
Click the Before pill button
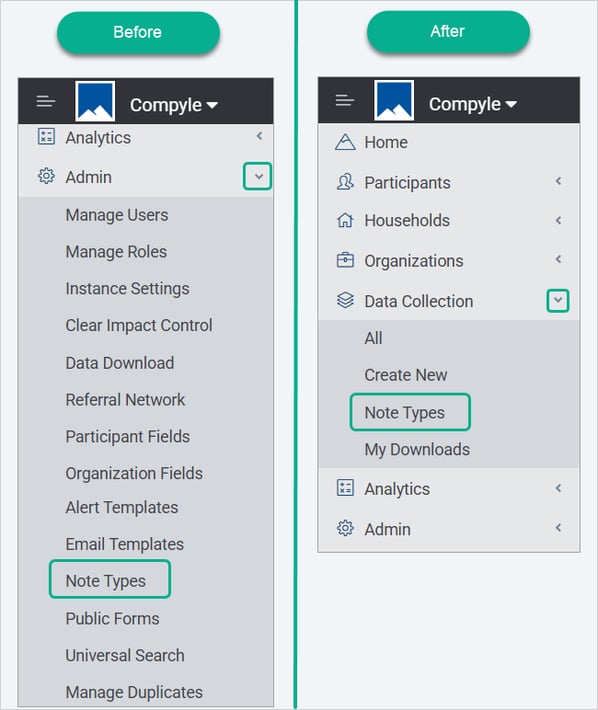point(138,33)
